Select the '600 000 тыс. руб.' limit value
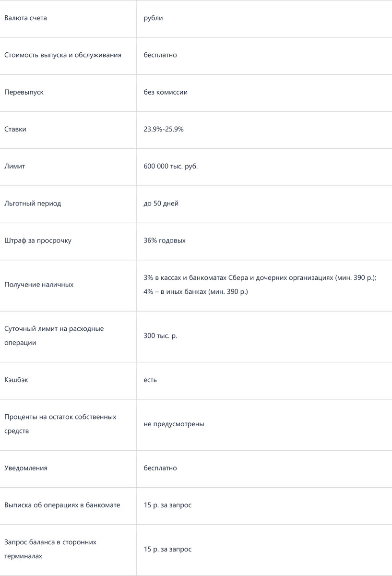392x576 pixels. pos(170,167)
